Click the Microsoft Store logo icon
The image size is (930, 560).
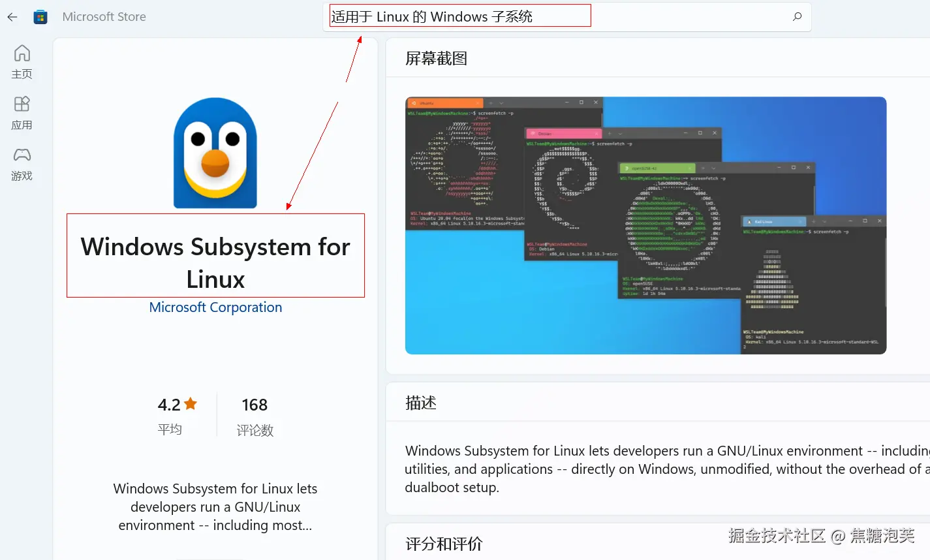[40, 17]
